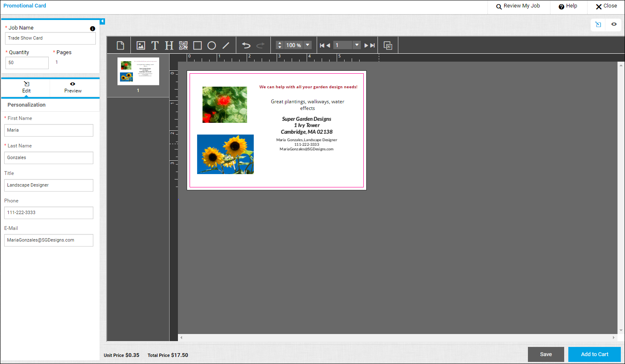Select the rectangle shape tool
625x364 pixels.
[197, 45]
